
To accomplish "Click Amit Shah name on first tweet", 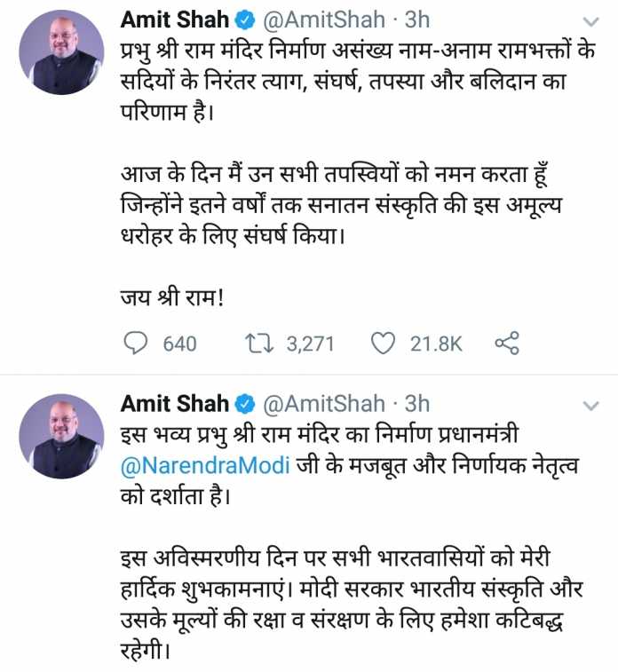I will point(175,20).
